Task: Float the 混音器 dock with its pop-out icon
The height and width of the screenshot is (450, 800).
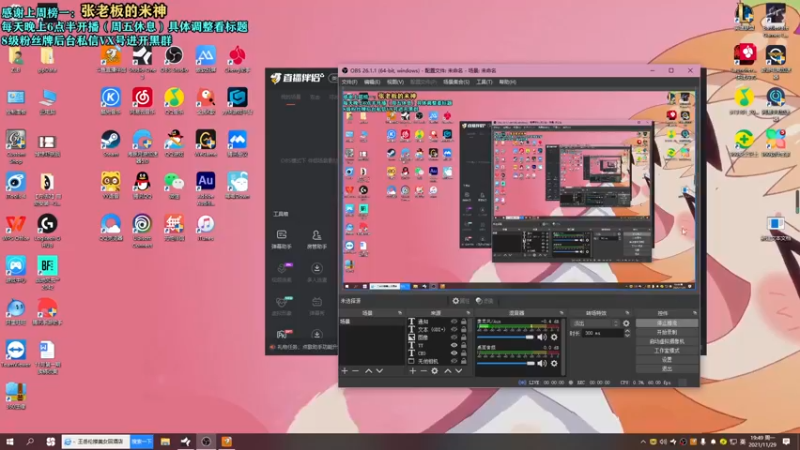Action: 561,313
